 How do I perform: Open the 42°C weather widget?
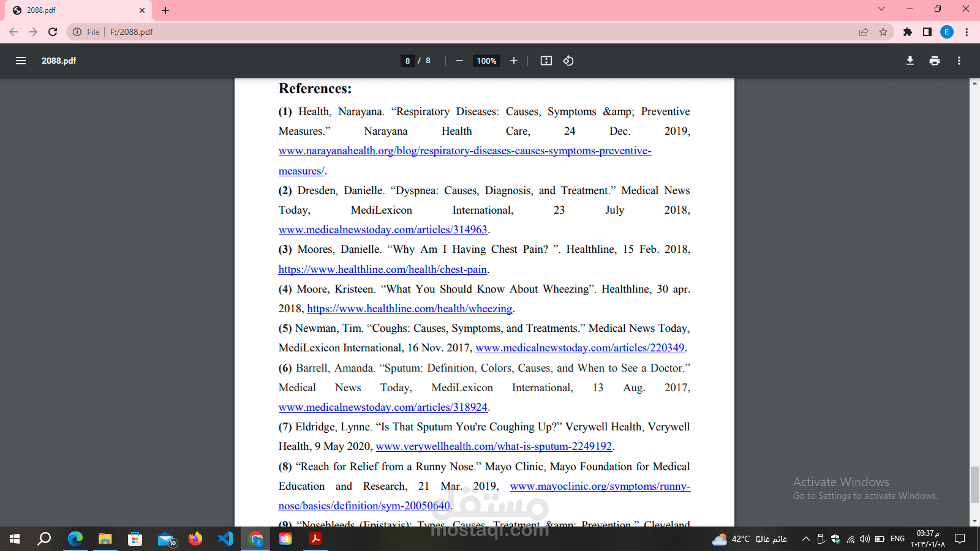[750, 539]
